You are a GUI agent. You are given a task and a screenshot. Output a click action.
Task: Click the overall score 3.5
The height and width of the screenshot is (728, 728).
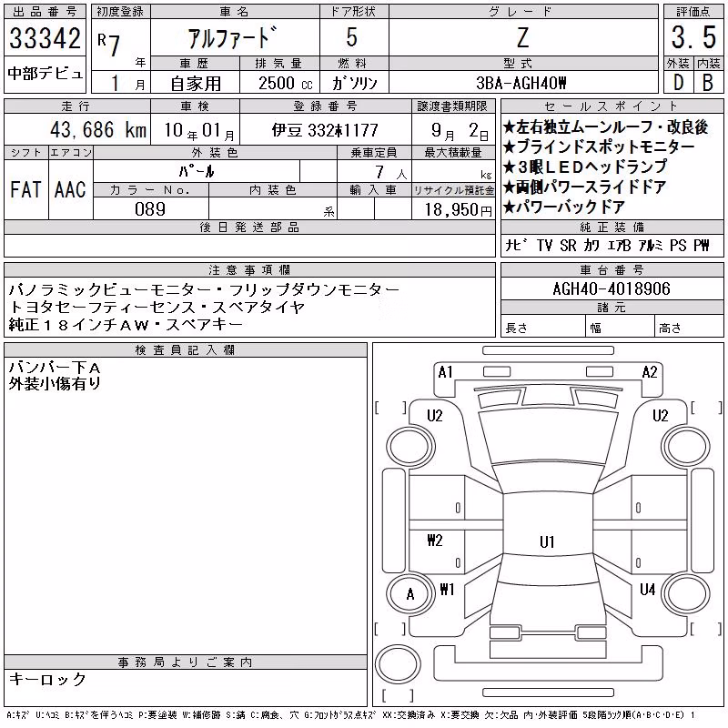[x=693, y=38]
